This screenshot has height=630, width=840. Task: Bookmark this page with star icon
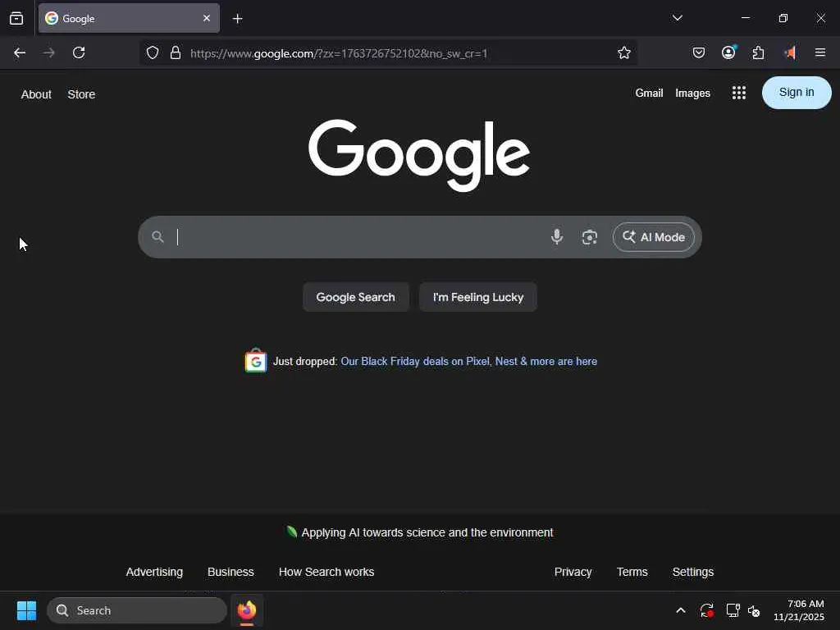point(623,52)
